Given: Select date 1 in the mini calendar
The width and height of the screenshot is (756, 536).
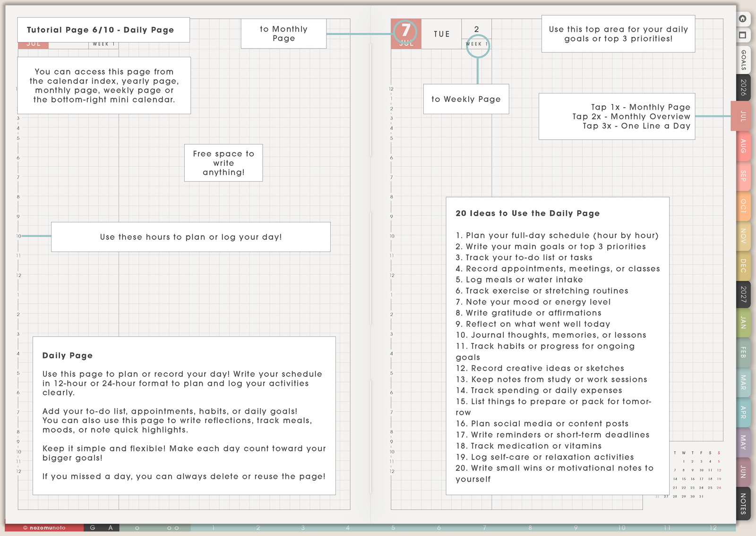Looking at the screenshot, I should 684,462.
